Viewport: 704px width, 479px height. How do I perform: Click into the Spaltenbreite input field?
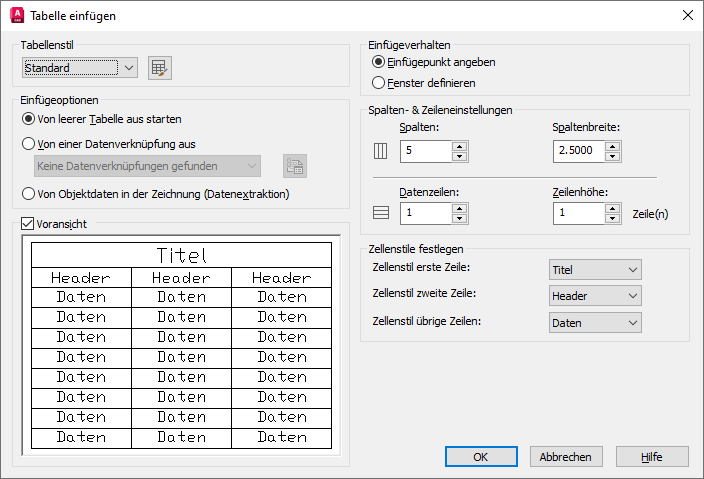coord(577,152)
